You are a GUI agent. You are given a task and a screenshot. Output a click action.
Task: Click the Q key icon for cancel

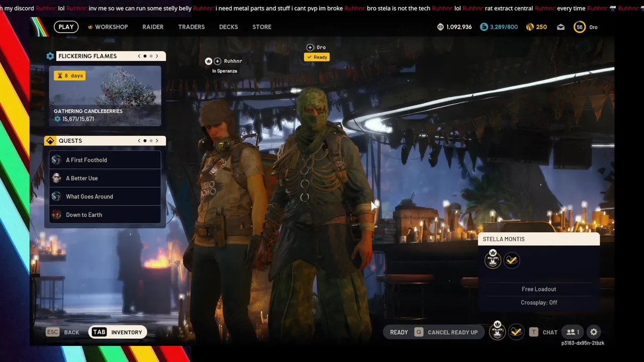[419, 332]
